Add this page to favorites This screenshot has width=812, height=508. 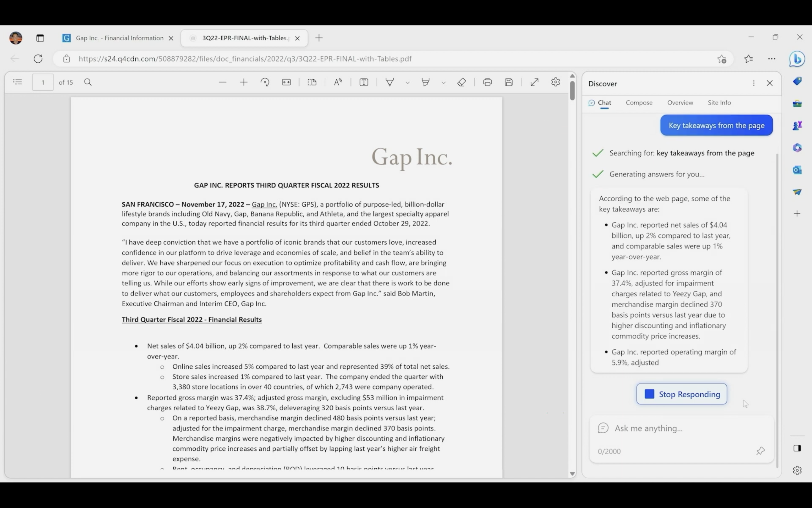click(722, 59)
